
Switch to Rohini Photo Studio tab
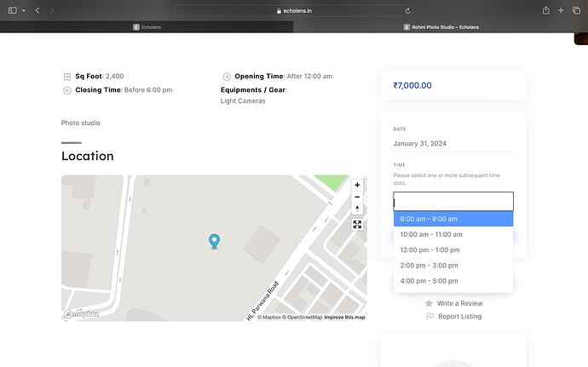point(441,27)
